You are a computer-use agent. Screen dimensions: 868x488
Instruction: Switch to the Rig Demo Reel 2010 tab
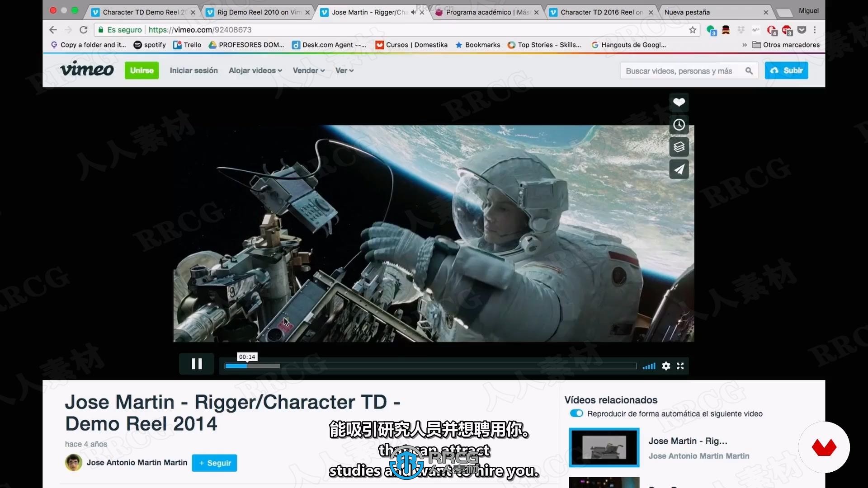tap(258, 12)
